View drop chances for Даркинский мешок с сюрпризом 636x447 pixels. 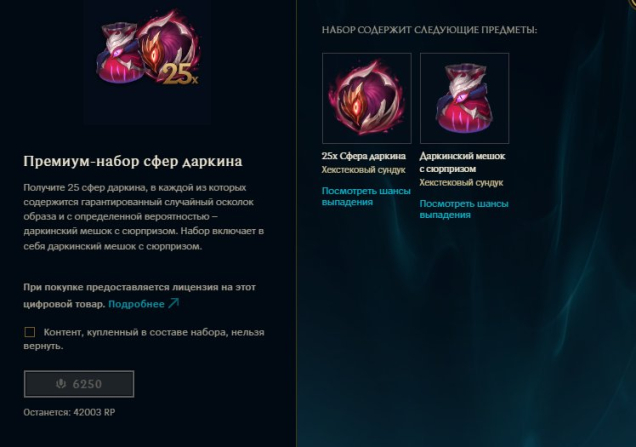[464, 209]
